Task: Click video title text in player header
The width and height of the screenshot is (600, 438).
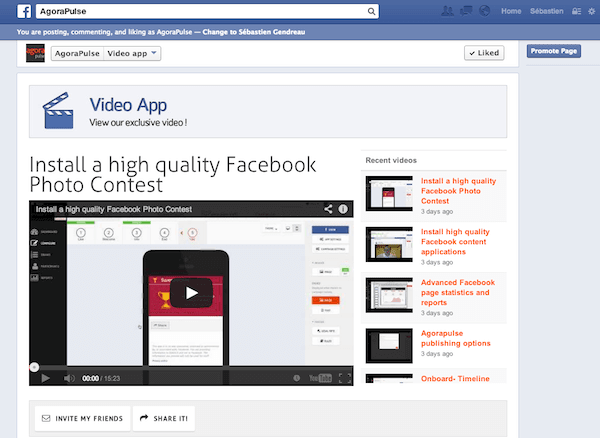Action: [114, 209]
